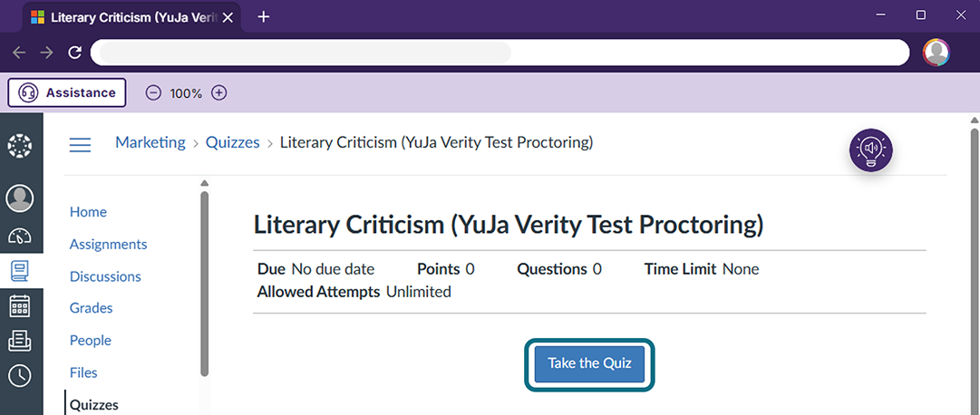The width and height of the screenshot is (980, 415).
Task: Open a new browser tab
Action: coord(264,17)
